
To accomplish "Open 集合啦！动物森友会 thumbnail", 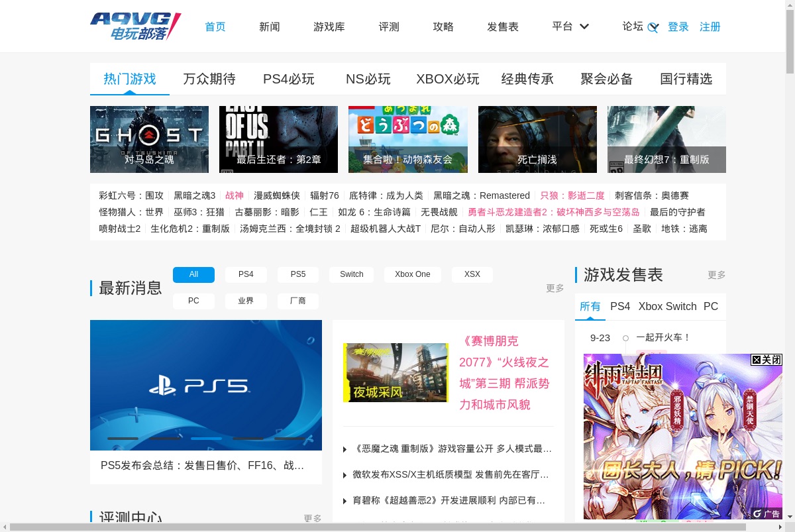I will tap(408, 139).
